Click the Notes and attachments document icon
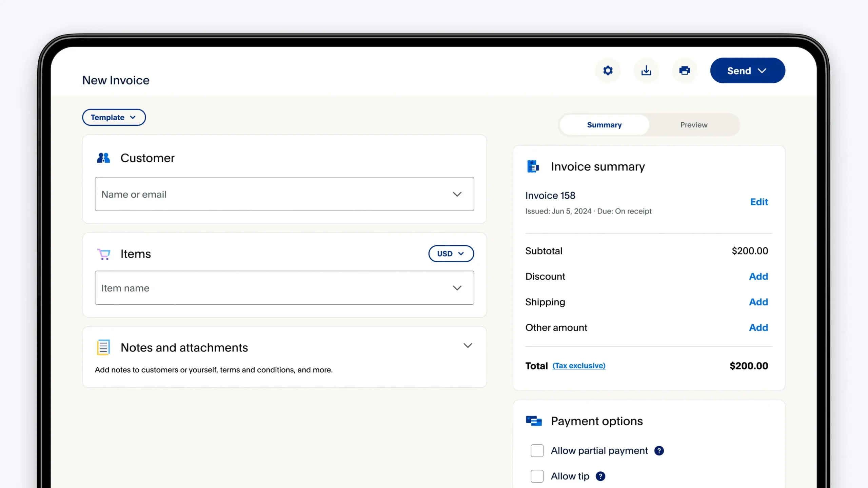This screenshot has height=488, width=868. coord(103,347)
